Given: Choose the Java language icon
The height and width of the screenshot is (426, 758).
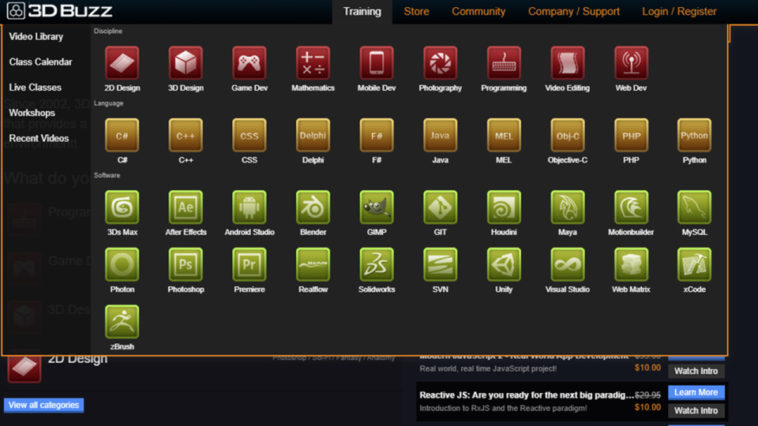Looking at the screenshot, I should click(x=440, y=135).
